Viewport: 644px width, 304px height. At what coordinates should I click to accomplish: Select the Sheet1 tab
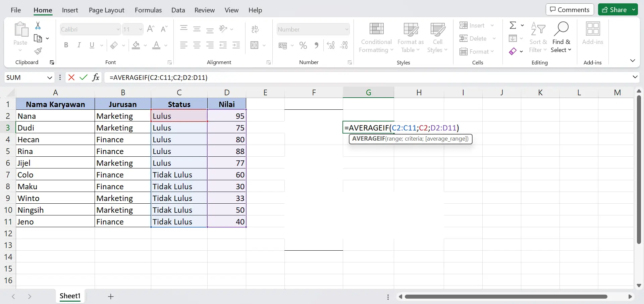click(70, 296)
